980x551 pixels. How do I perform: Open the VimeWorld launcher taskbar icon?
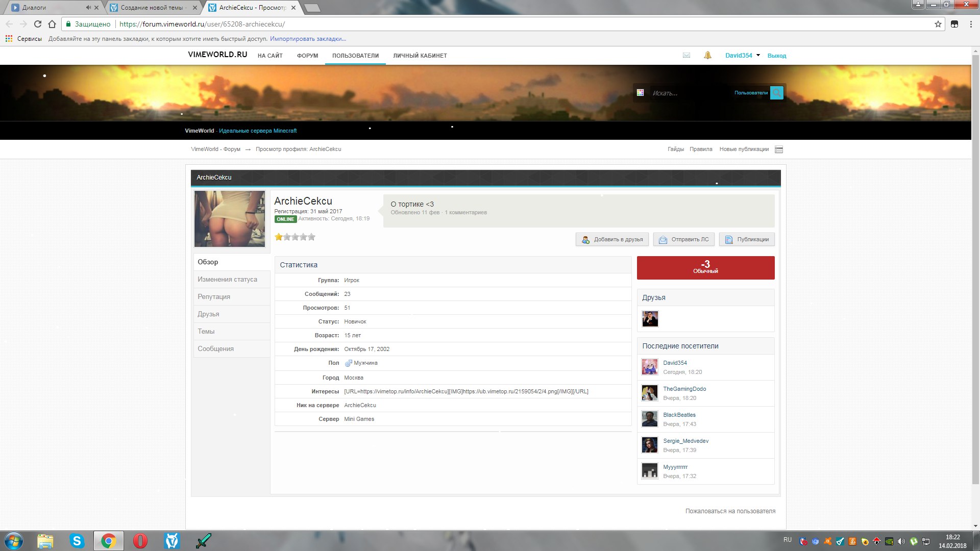point(172,541)
